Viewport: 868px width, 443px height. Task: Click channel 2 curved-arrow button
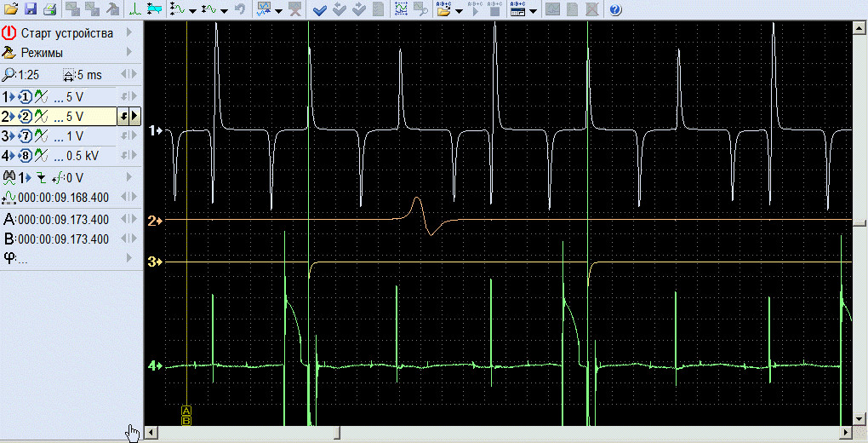click(x=123, y=117)
